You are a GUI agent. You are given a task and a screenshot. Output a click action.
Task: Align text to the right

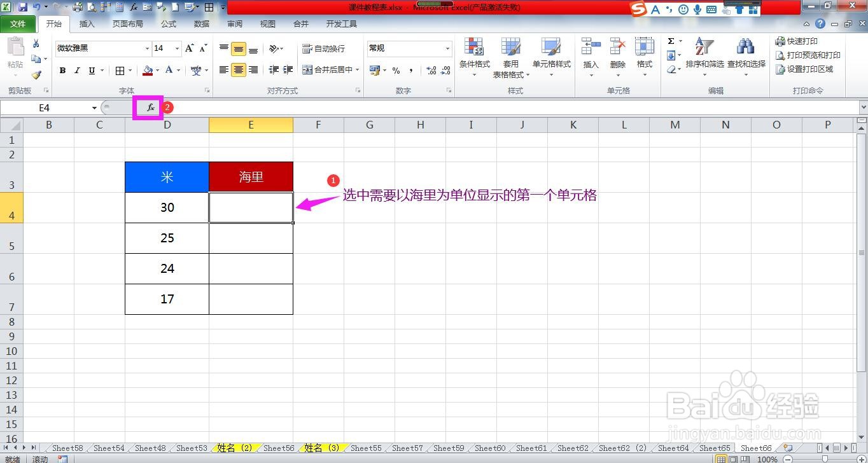click(x=253, y=70)
